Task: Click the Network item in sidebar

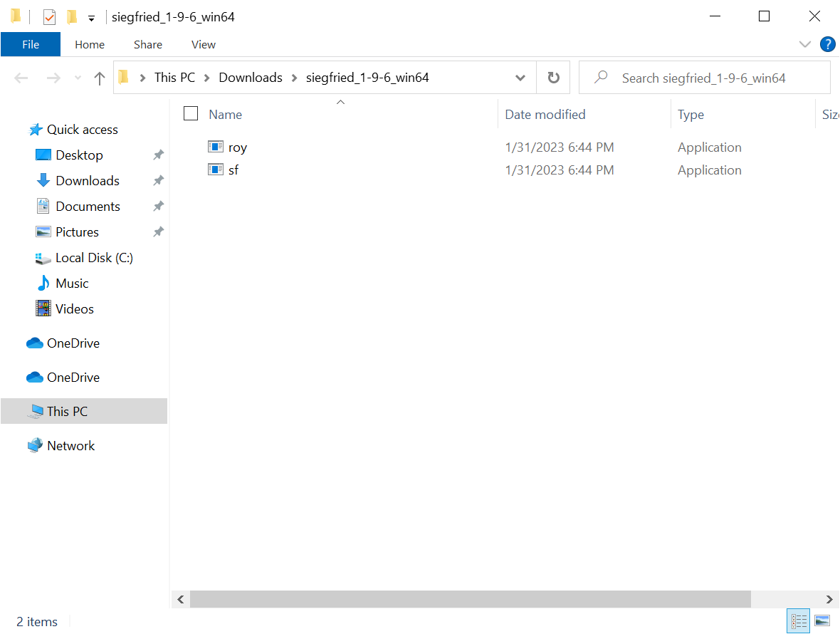Action: (x=70, y=445)
